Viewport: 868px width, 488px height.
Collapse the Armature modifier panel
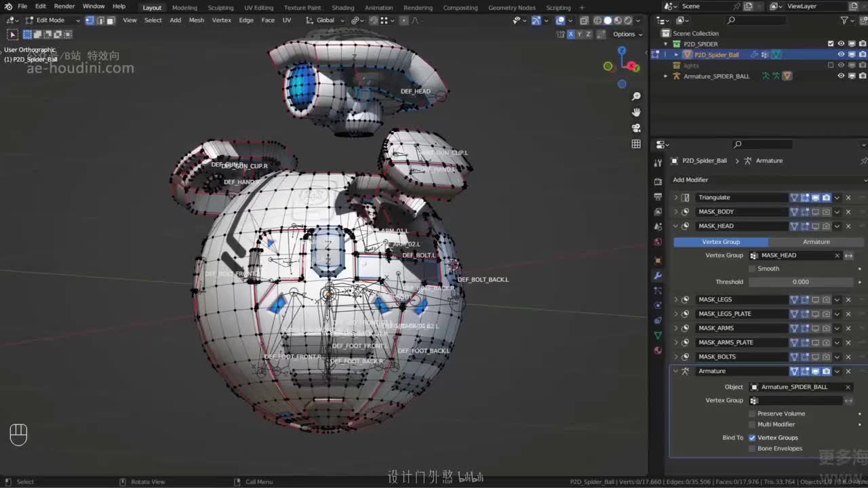675,371
